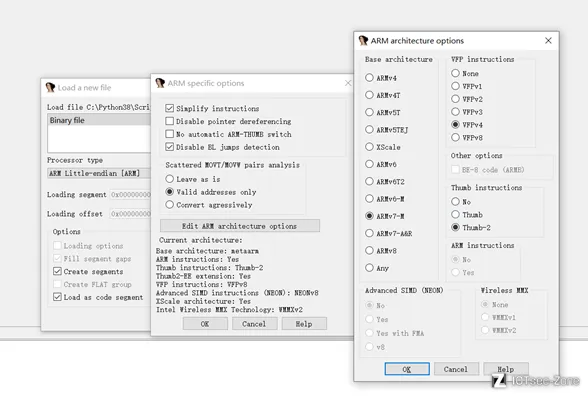Close the ARM architecture options dialog
The width and height of the screenshot is (588, 397).
click(548, 40)
